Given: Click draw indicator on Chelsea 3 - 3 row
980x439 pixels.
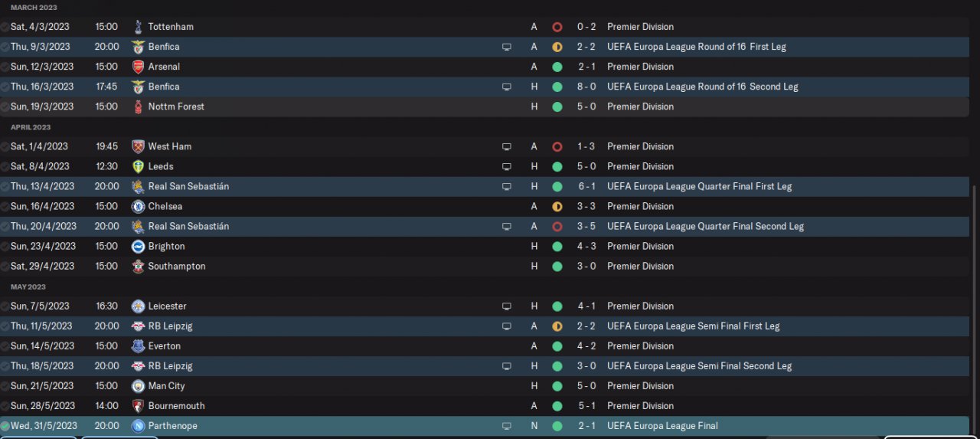Looking at the screenshot, I should (557, 206).
